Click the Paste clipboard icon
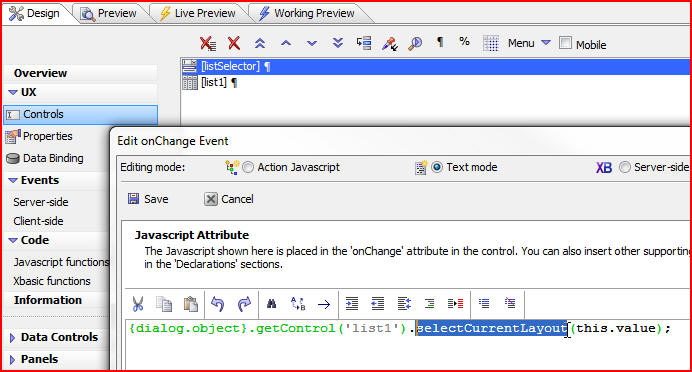 tap(191, 304)
